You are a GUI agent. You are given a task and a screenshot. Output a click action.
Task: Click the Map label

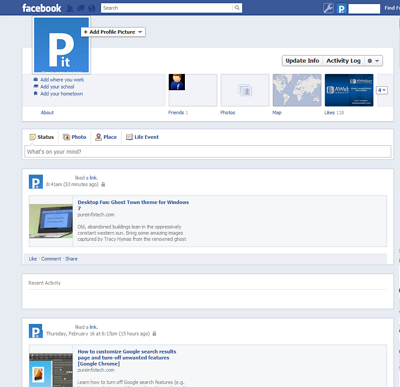tap(277, 113)
